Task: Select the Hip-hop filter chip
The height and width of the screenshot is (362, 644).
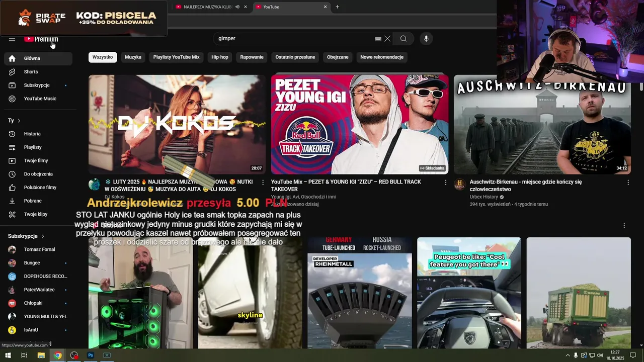Action: pyautogui.click(x=220, y=57)
